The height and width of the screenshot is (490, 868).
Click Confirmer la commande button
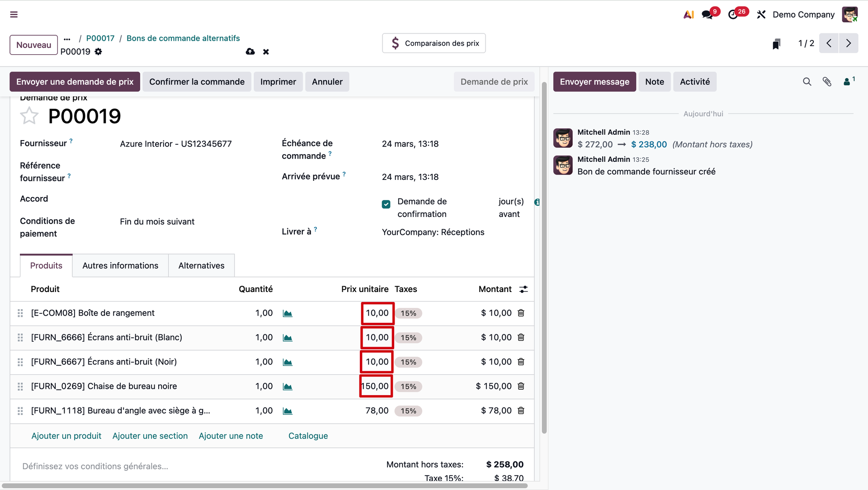point(197,82)
